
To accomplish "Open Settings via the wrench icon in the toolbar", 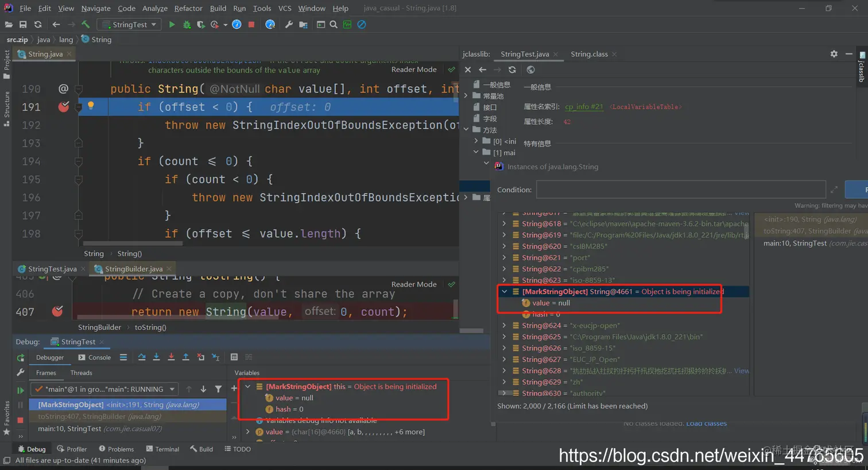I will coord(289,25).
